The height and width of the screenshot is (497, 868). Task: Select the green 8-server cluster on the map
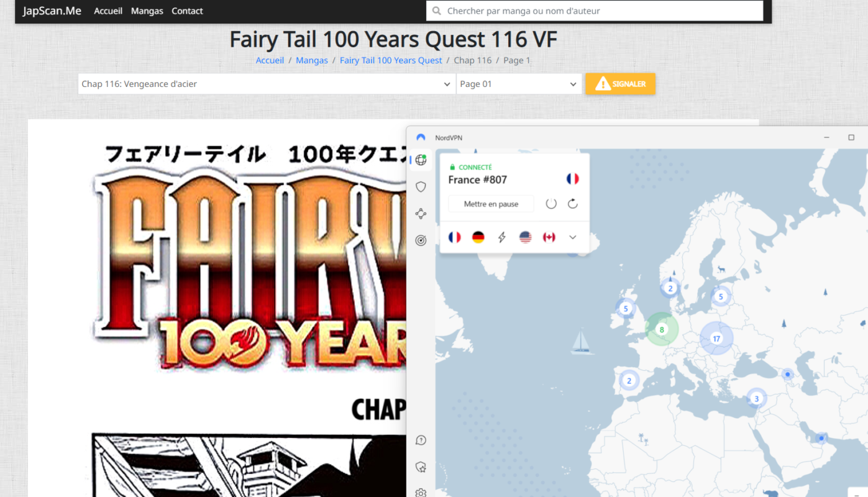pyautogui.click(x=662, y=329)
